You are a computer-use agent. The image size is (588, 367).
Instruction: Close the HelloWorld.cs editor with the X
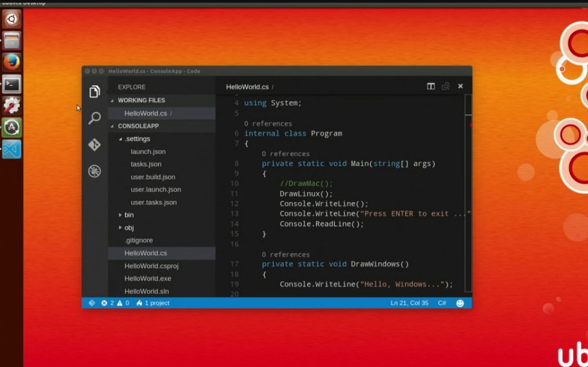point(460,86)
